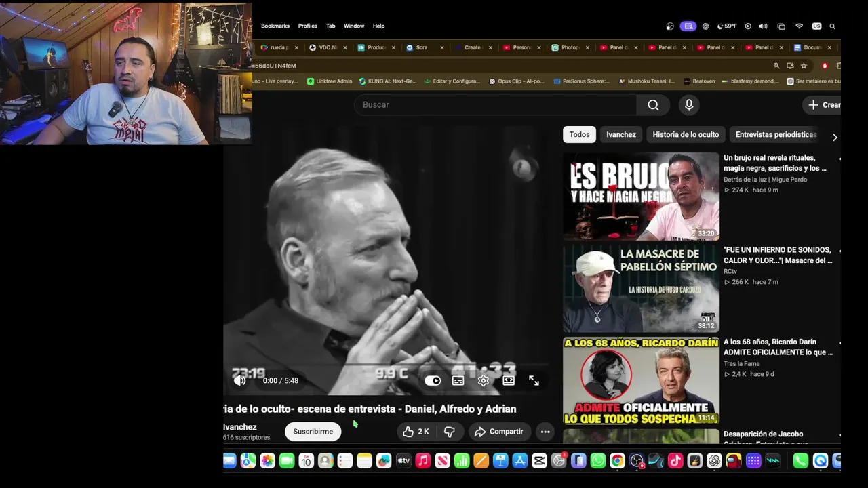
Task: Select the Todos filter chip
Action: 579,134
